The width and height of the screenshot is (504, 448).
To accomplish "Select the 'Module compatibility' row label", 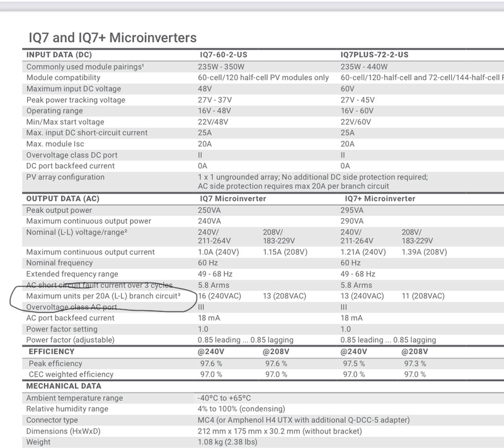I will pos(64,78).
